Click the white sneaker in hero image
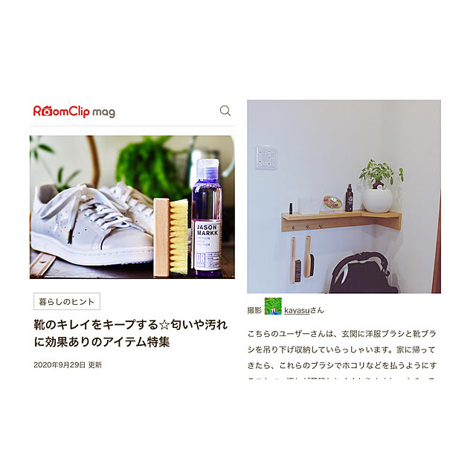Screen dimensions: 476x476 point(91,225)
